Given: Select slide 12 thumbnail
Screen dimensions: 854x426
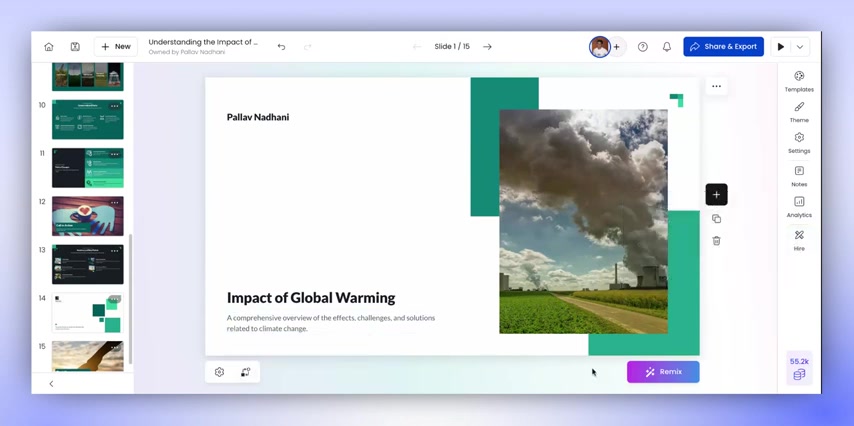Looking at the screenshot, I should [x=88, y=216].
